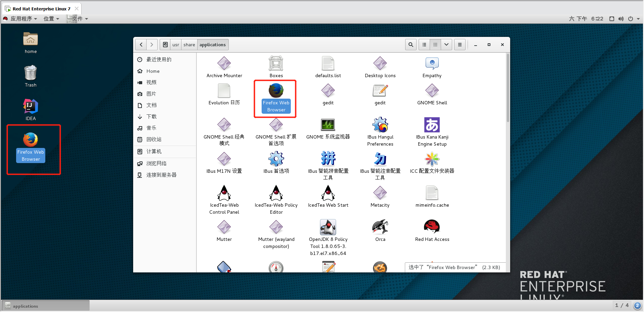Open the 文件 application menu
This screenshot has width=644, height=312.
[x=78, y=19]
